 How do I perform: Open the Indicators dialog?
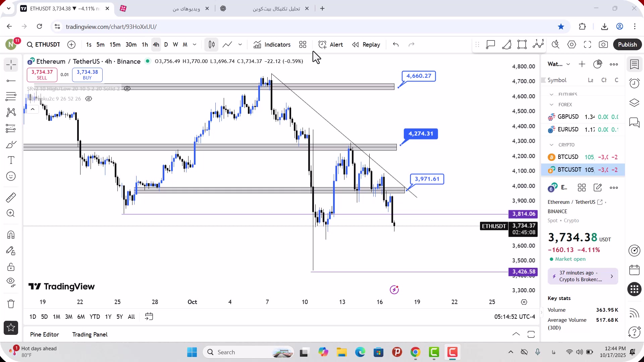pyautogui.click(x=272, y=45)
